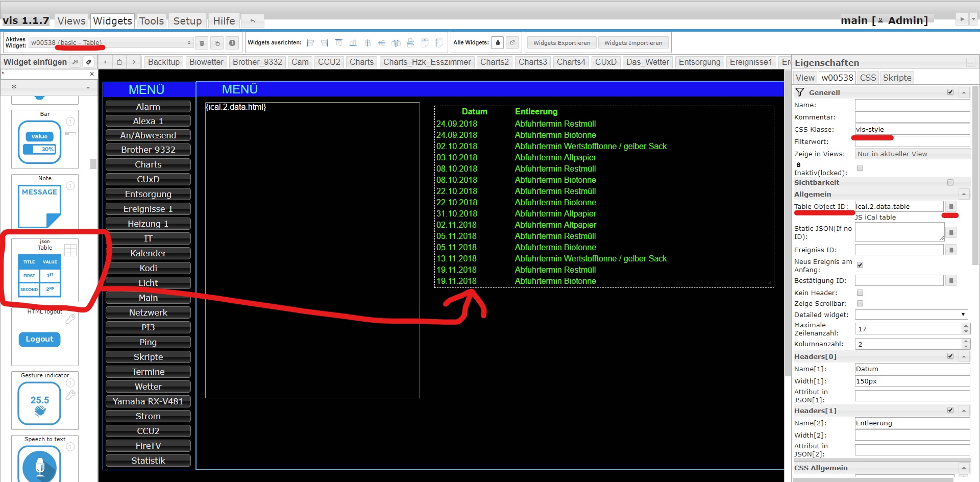
Task: Open the widget set filter dropdown showing asterisk
Action: pos(50,87)
